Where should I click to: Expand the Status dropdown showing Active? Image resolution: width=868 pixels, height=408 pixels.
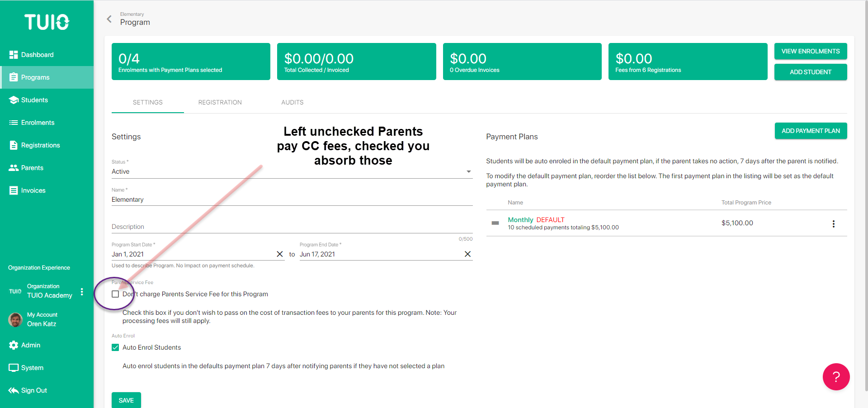coord(292,171)
